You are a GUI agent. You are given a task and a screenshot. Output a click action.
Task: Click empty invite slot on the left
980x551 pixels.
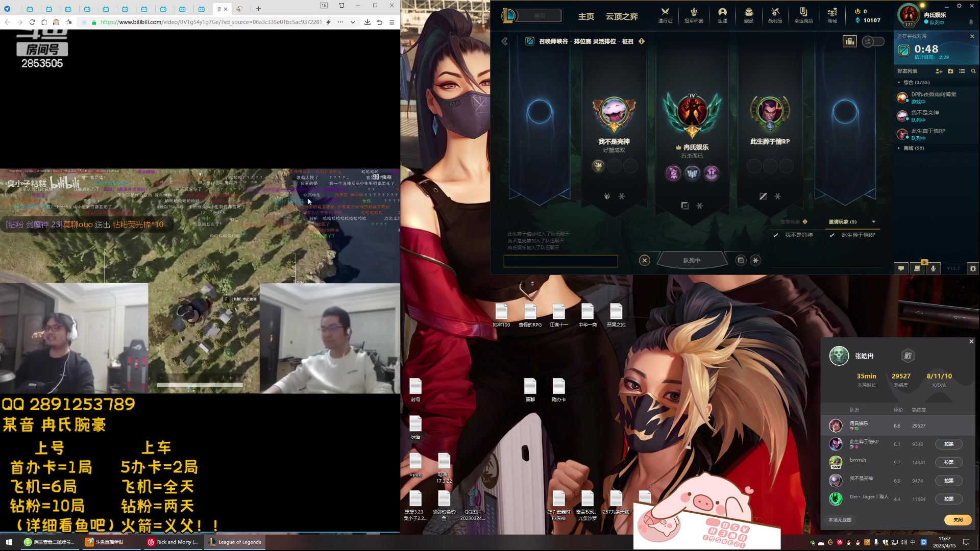[x=539, y=112]
